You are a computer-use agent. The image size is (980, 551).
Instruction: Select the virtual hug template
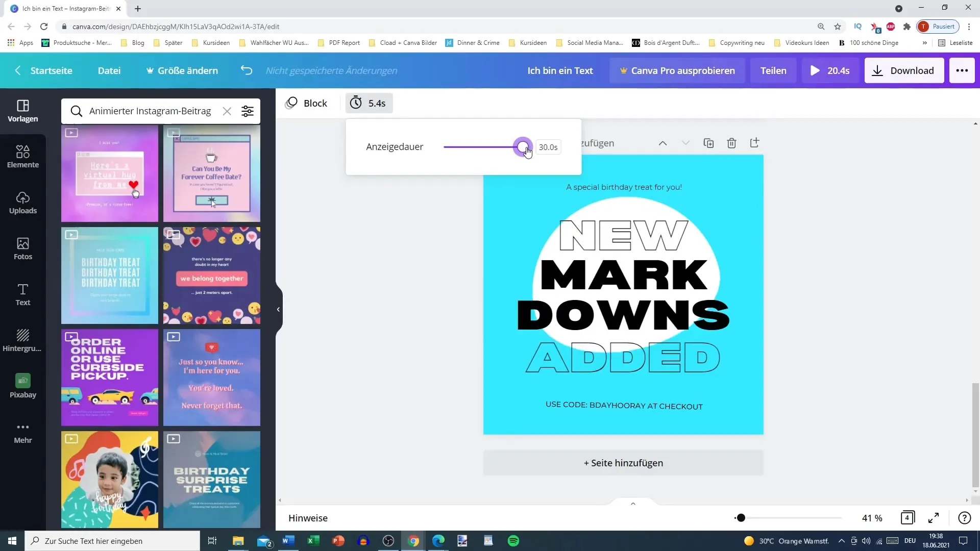click(x=110, y=173)
